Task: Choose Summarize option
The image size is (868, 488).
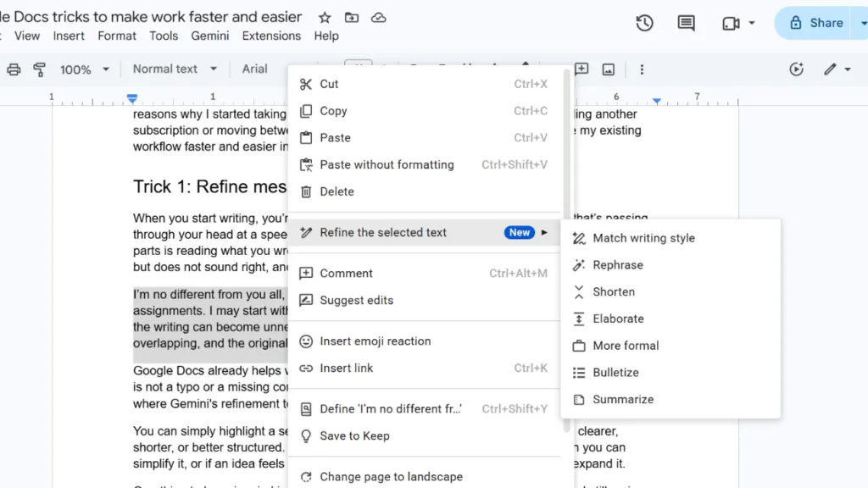Action: click(670, 400)
